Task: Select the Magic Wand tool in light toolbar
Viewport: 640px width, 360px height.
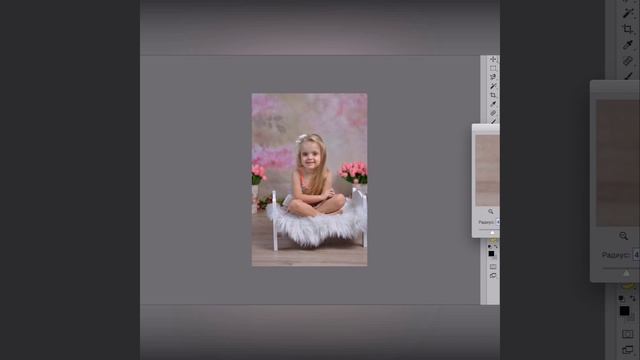Action: tap(493, 86)
